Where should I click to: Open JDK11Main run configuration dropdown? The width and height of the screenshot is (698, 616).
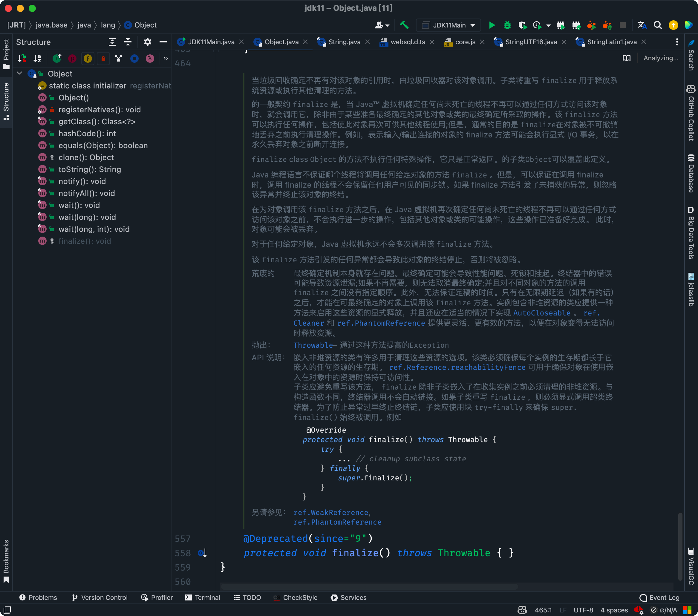[449, 25]
